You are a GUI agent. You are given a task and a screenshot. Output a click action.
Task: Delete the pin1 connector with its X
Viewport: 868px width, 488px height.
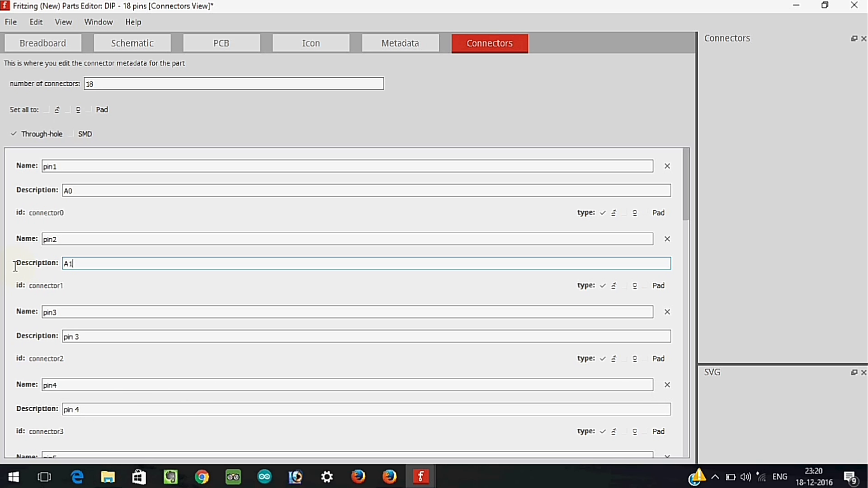click(667, 166)
